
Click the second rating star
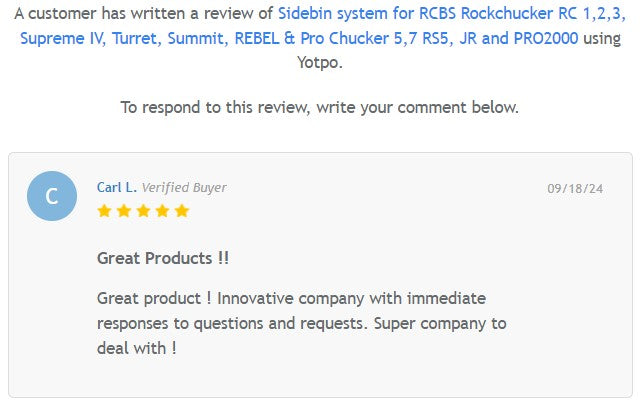pyautogui.click(x=123, y=211)
